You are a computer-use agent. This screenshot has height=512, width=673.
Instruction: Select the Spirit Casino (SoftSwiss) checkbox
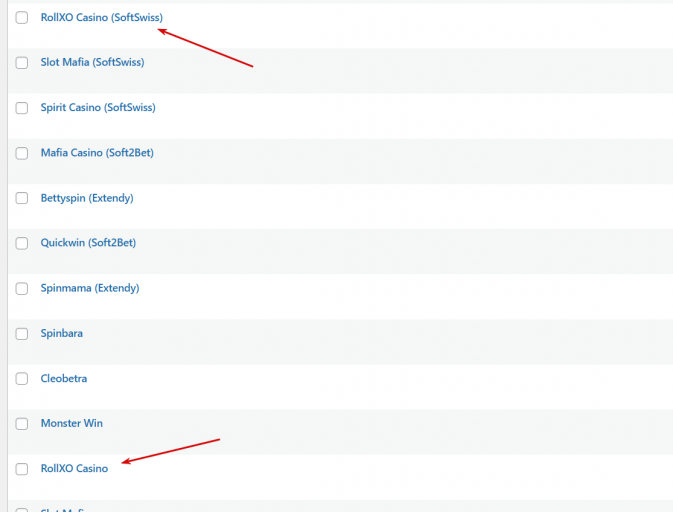pos(22,108)
